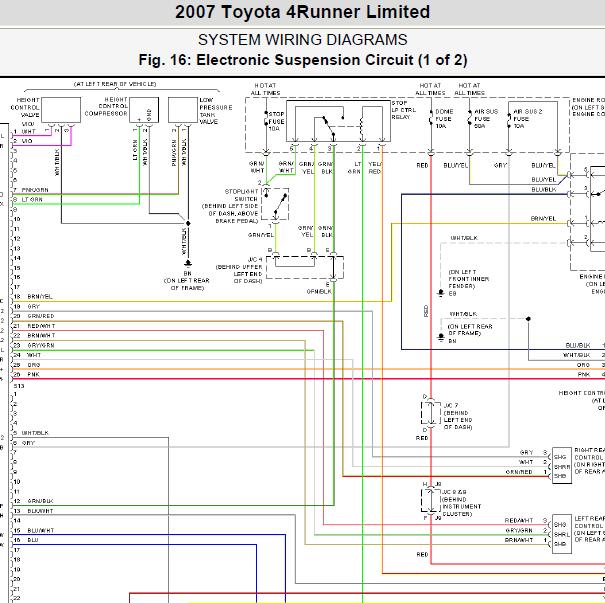Image resolution: width=605 pixels, height=603 pixels.
Task: Click pin 26 "PNK" wire label
Action: pos(33,375)
